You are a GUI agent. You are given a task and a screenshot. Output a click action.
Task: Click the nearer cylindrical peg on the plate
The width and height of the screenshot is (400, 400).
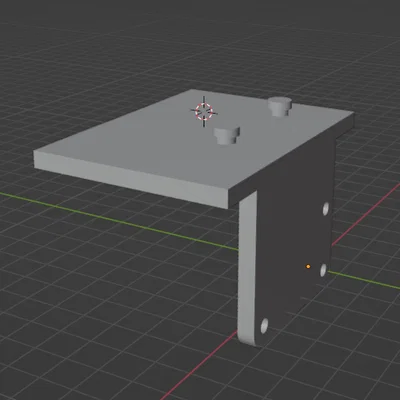coord(227,135)
